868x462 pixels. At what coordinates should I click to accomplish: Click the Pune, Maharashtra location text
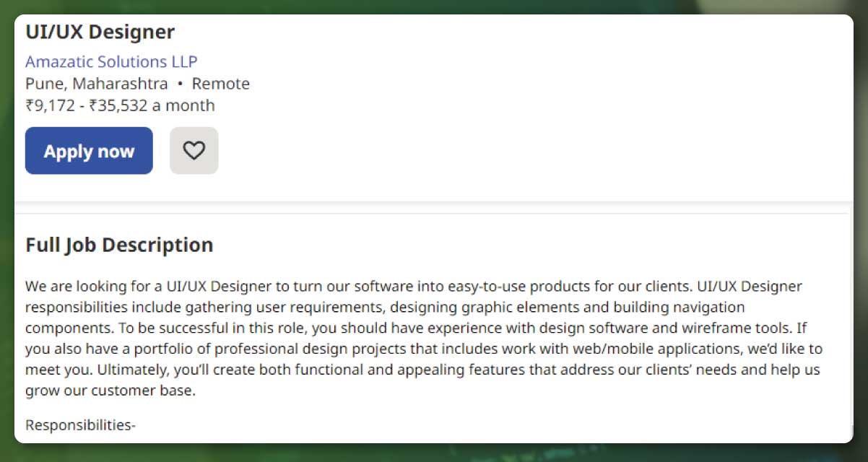tap(97, 84)
